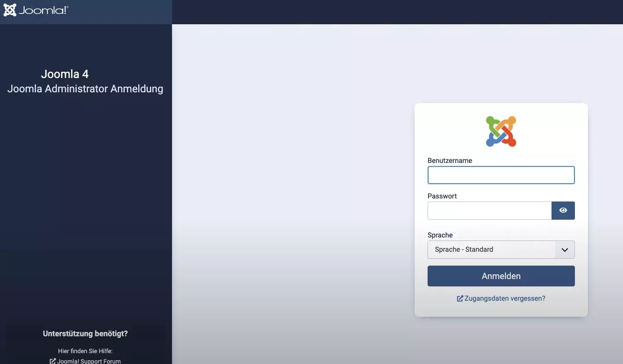Screen dimensions: 623x364
Task: Click the 'Benutzername' label
Action: (x=450, y=160)
